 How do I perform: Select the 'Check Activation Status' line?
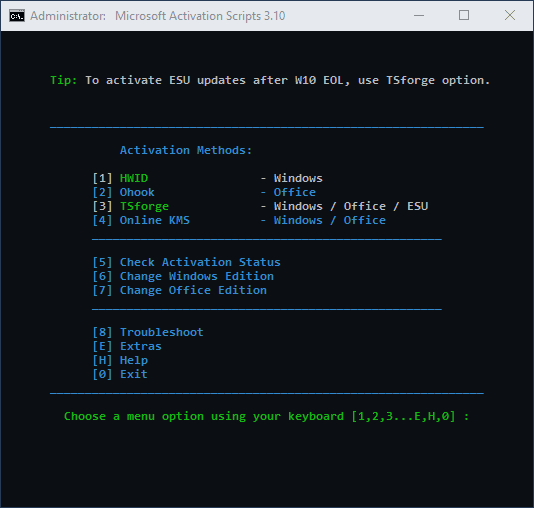pyautogui.click(x=200, y=262)
